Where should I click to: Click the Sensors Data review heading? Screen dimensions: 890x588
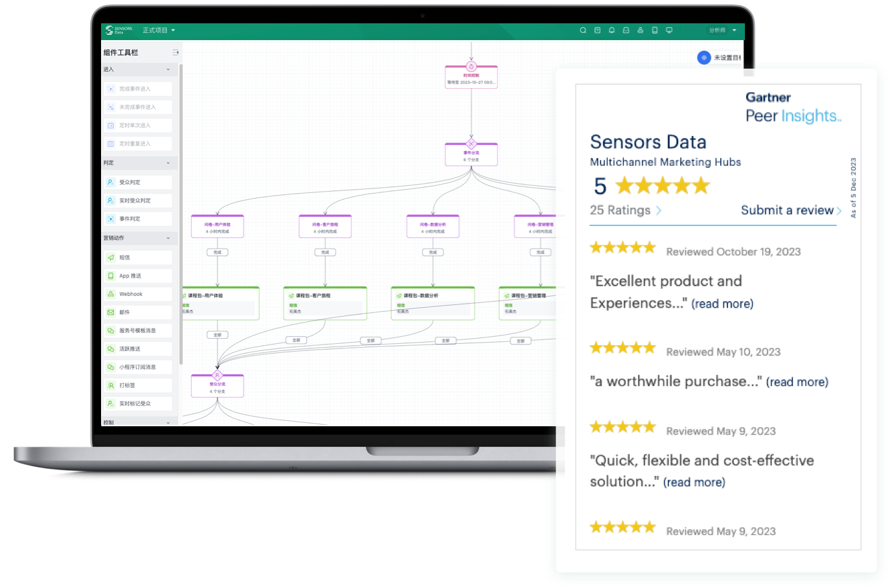tap(648, 142)
